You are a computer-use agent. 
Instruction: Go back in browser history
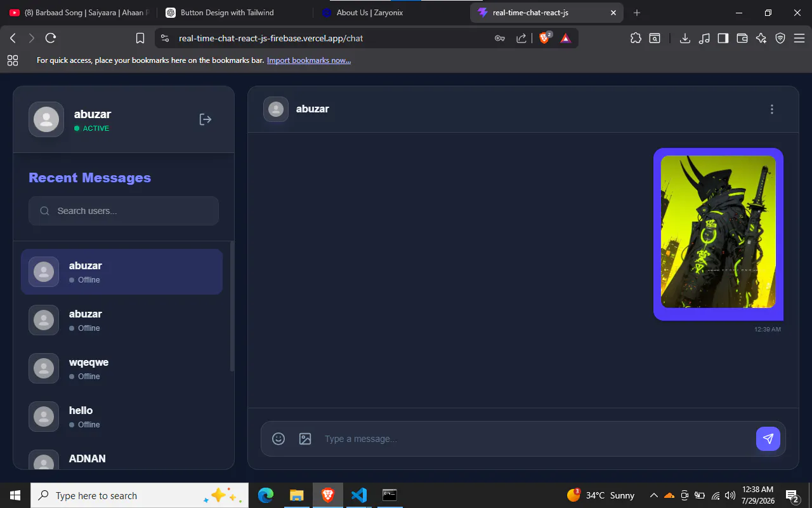13,38
